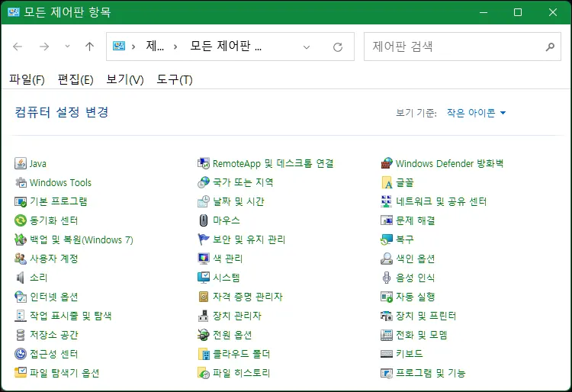Click the 기본 프로그램 icon

coord(21,201)
